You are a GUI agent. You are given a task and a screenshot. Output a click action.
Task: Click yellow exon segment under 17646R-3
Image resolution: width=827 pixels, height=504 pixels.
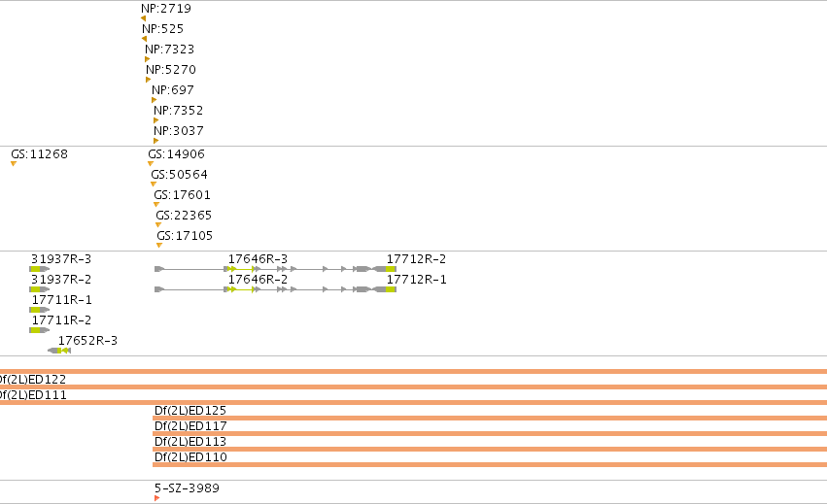pyautogui.click(x=242, y=269)
